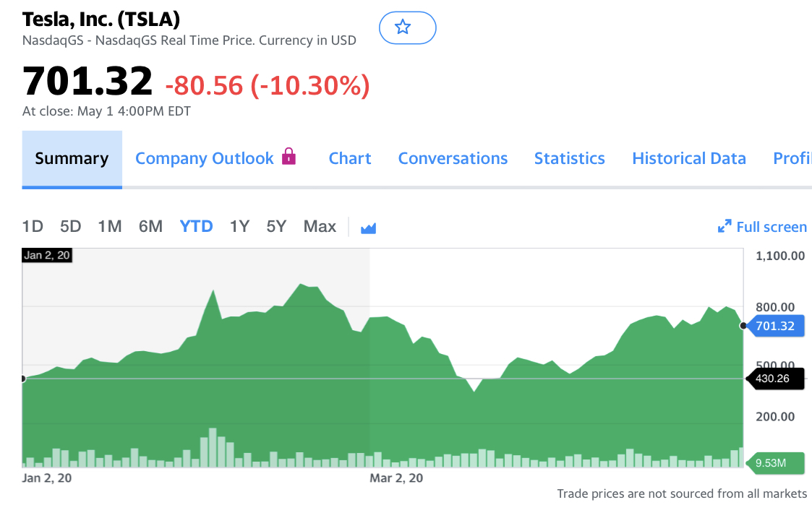
Task: Switch to the Chart tab
Action: (350, 159)
